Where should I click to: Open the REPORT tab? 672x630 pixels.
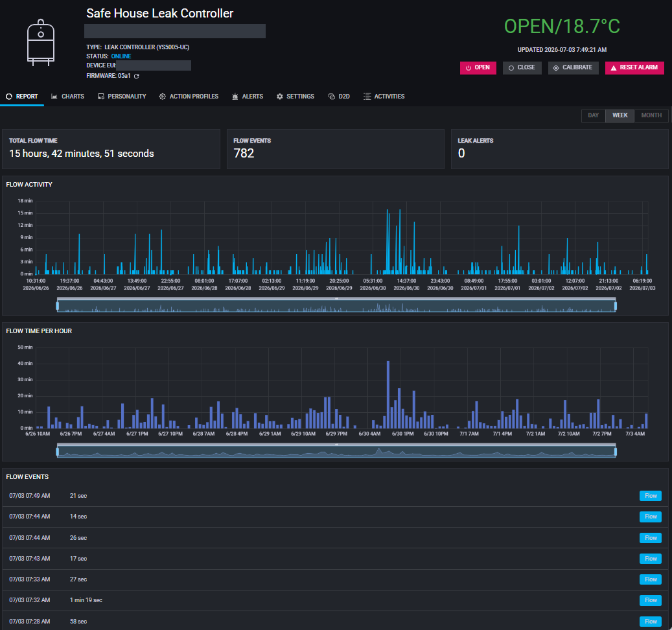point(22,97)
